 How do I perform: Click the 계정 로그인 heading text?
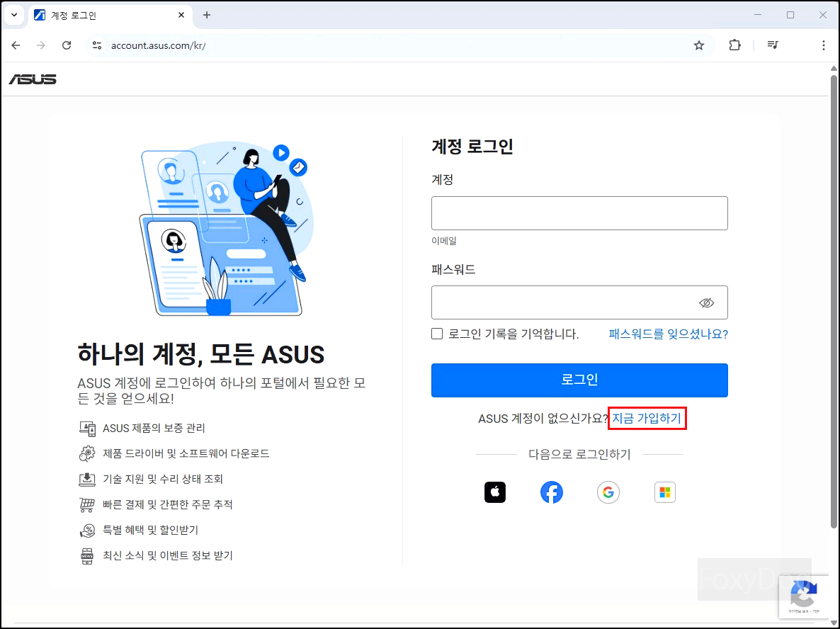(472, 146)
